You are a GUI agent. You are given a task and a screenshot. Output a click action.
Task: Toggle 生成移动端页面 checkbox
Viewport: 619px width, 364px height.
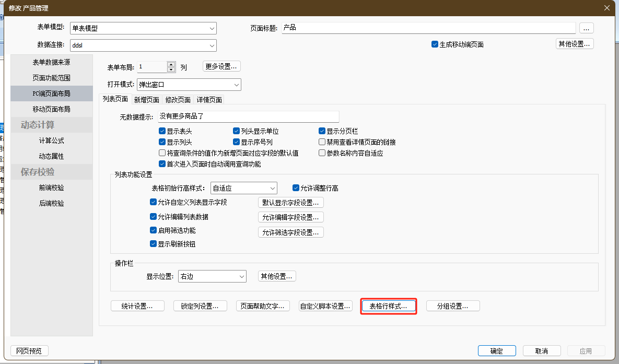(x=435, y=44)
